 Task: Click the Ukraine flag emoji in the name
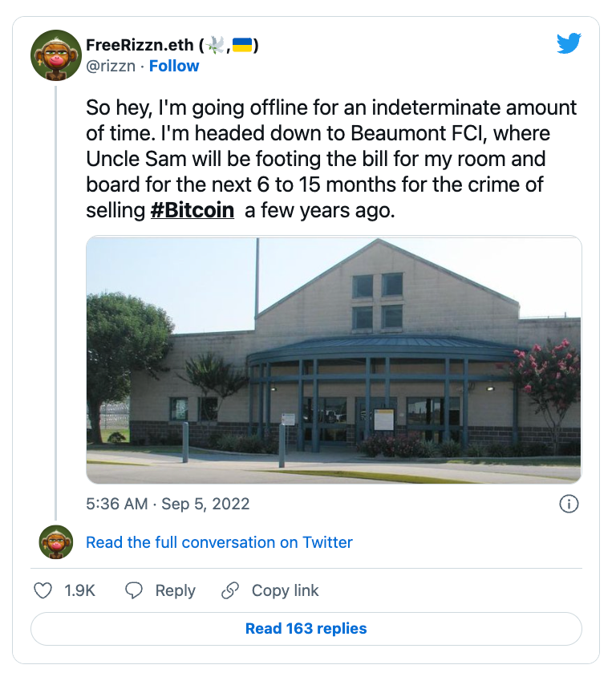tap(242, 45)
